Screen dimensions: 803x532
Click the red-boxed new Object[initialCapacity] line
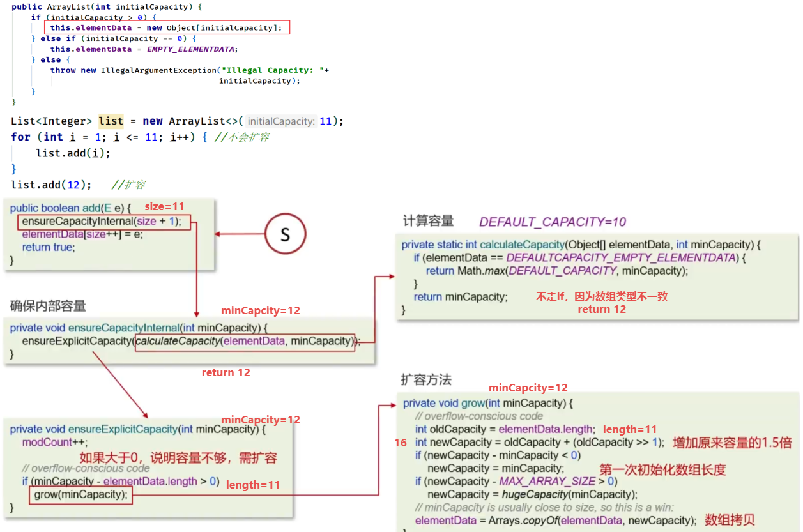167,27
